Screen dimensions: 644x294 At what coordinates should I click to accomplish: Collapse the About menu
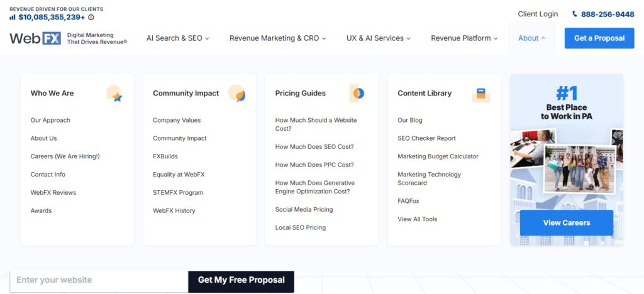pos(532,38)
